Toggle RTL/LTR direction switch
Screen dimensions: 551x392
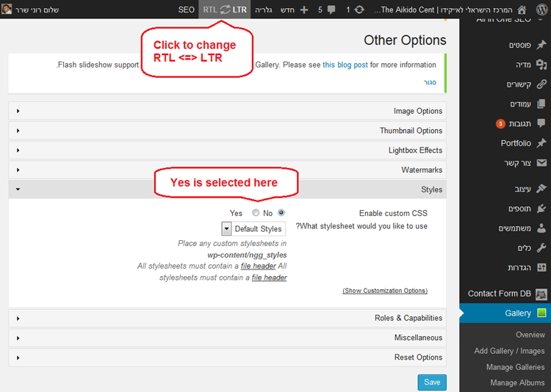[x=225, y=10]
